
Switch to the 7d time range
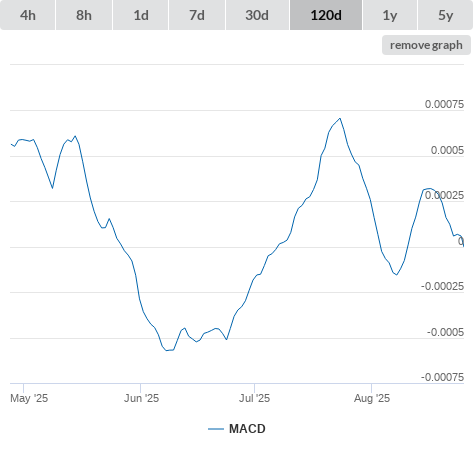(x=197, y=15)
